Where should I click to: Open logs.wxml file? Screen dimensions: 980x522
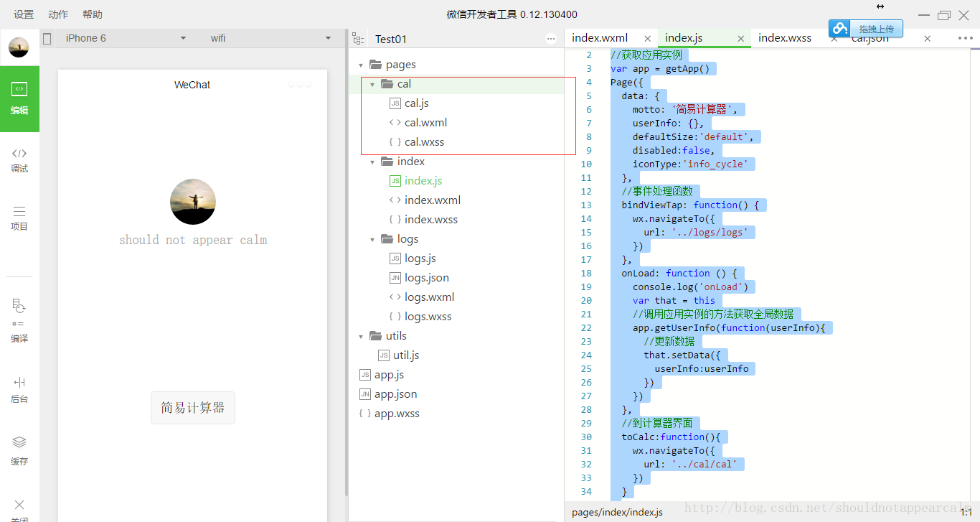point(430,297)
